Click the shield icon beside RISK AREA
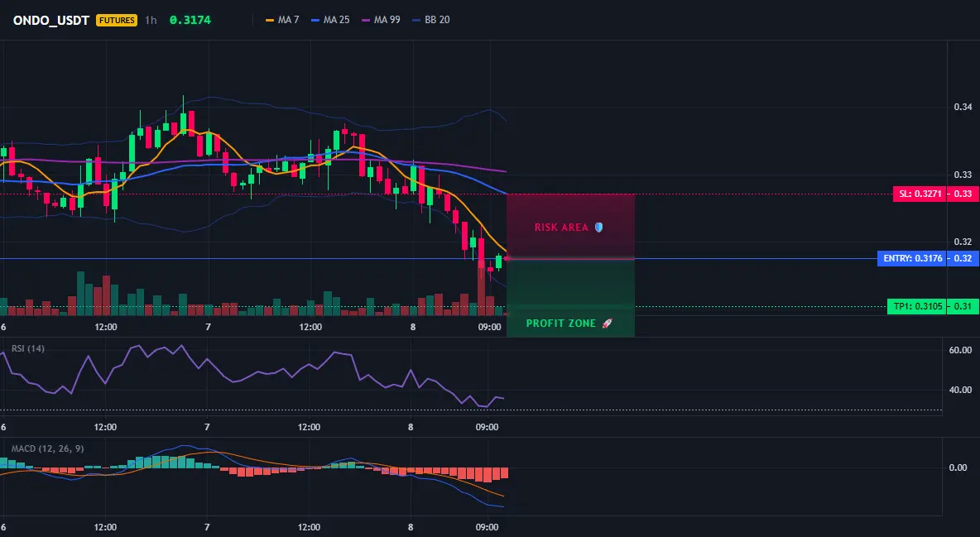The image size is (980, 537). click(598, 228)
